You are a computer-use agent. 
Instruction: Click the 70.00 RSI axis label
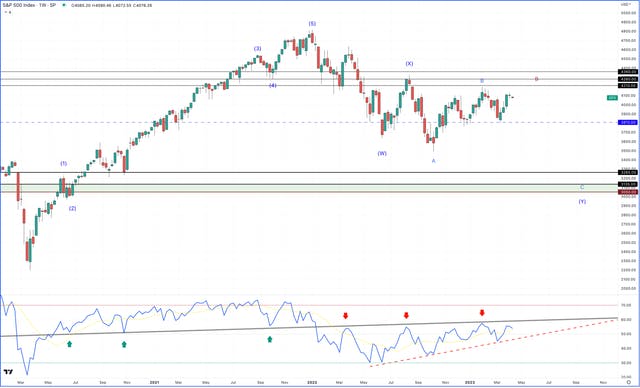[626, 305]
